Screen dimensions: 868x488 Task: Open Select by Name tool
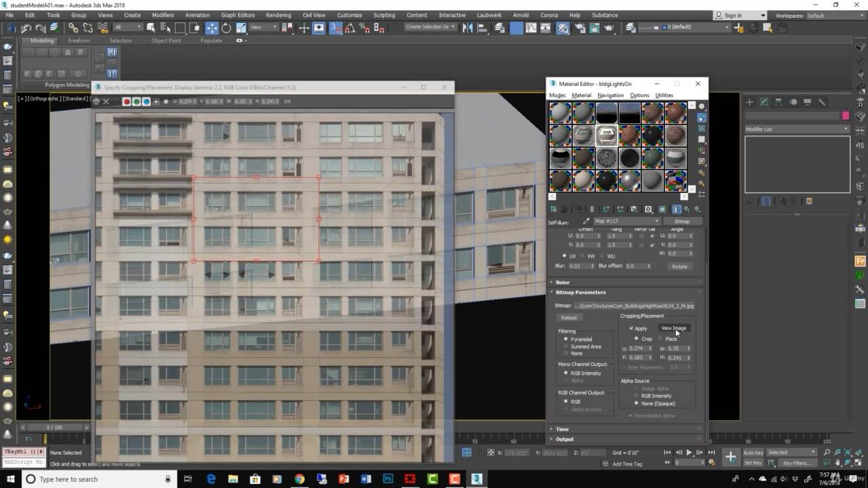165,28
